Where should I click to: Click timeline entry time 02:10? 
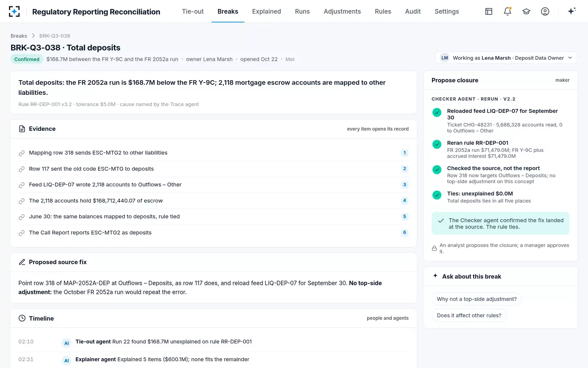[26, 342]
